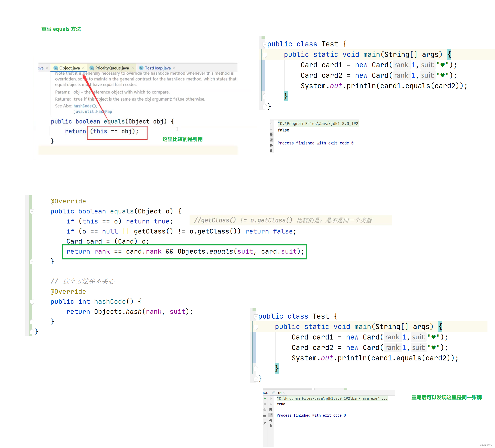
Task: Collapse the lower 'public class Test' fold marker
Action: [256, 317]
